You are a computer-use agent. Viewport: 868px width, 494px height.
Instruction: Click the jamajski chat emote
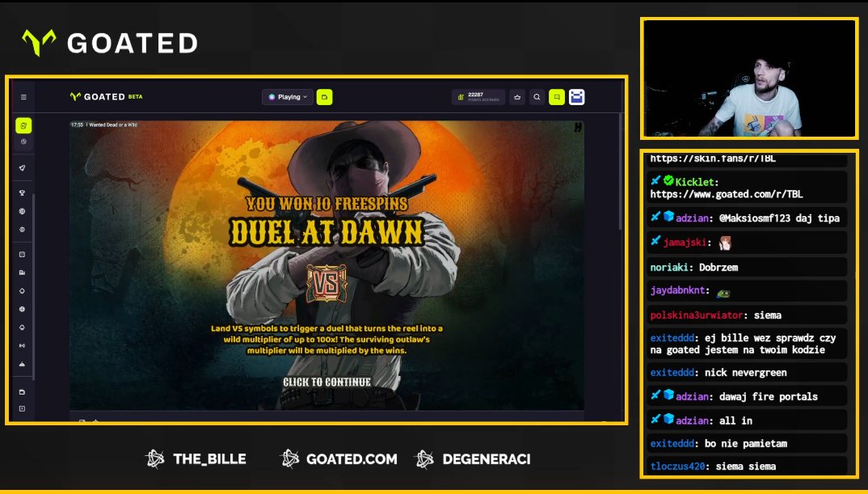(726, 243)
